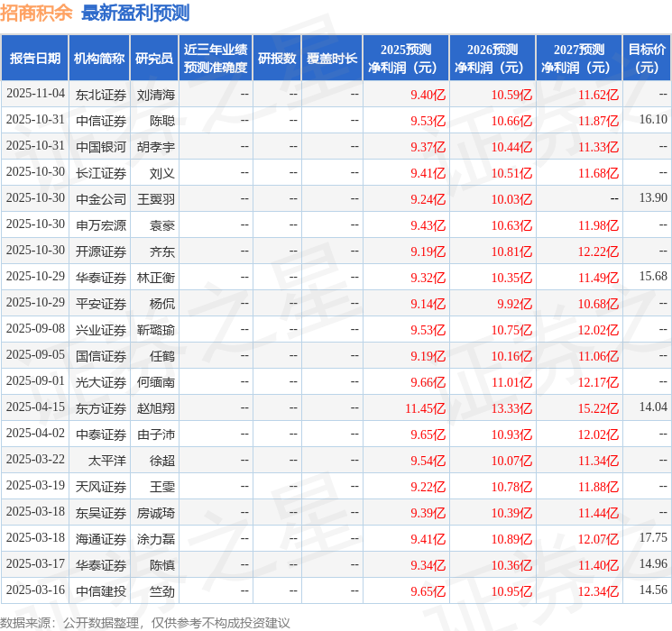Click institution 太平洋
The width and height of the screenshot is (672, 631).
(107, 461)
